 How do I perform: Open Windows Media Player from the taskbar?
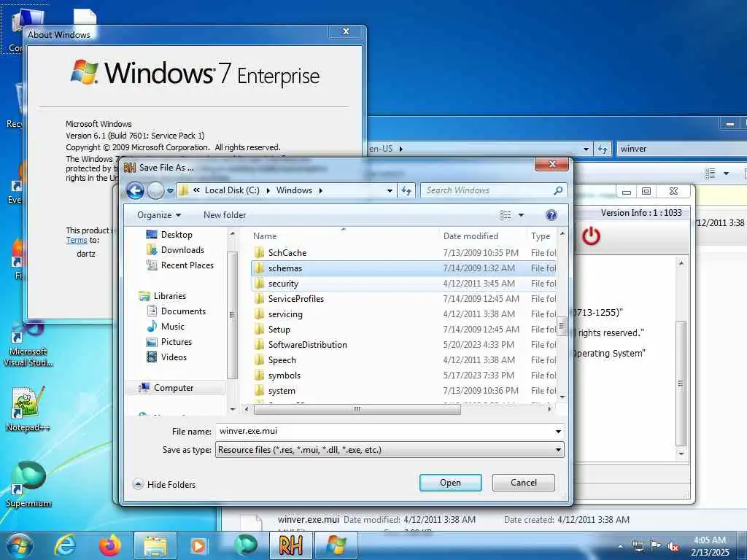[198, 546]
